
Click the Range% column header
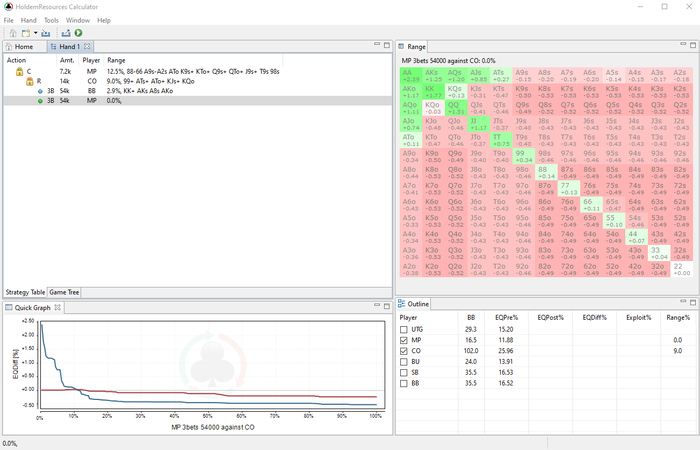pos(678,317)
